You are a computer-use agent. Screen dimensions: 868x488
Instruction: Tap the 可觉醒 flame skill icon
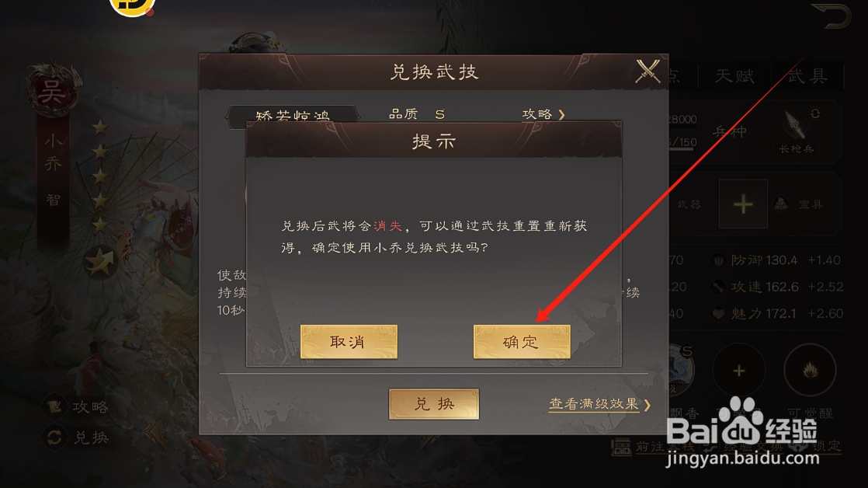811,370
